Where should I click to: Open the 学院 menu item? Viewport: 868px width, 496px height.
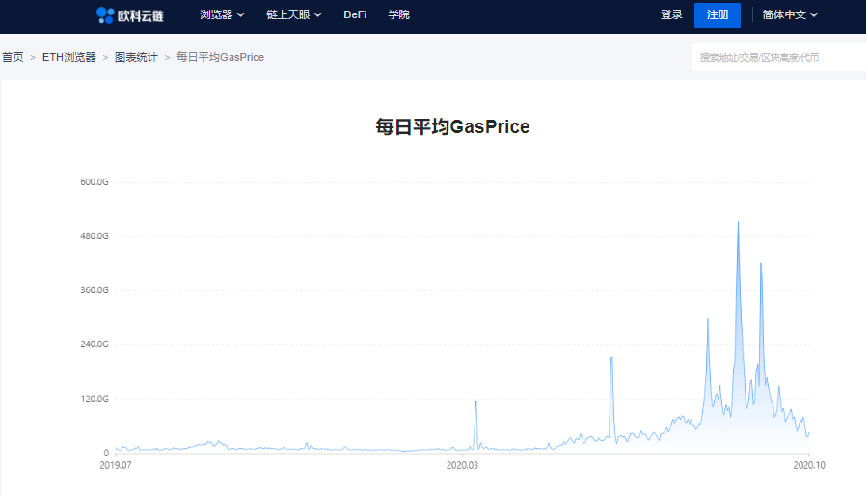tap(398, 15)
